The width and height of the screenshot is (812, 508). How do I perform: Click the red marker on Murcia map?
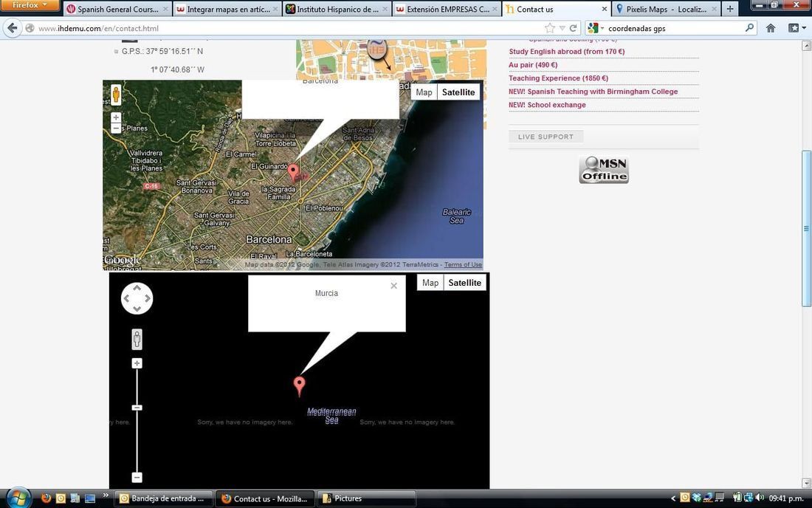coord(299,386)
